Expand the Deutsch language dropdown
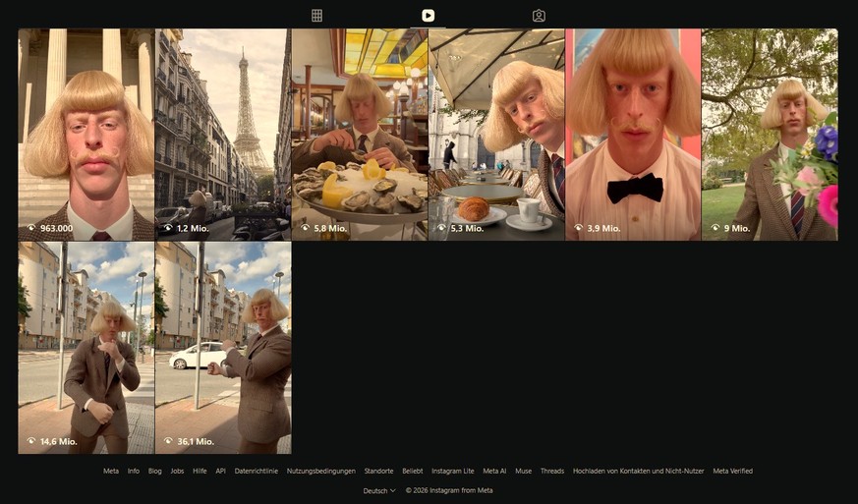This screenshot has height=504, width=858. pos(379,490)
